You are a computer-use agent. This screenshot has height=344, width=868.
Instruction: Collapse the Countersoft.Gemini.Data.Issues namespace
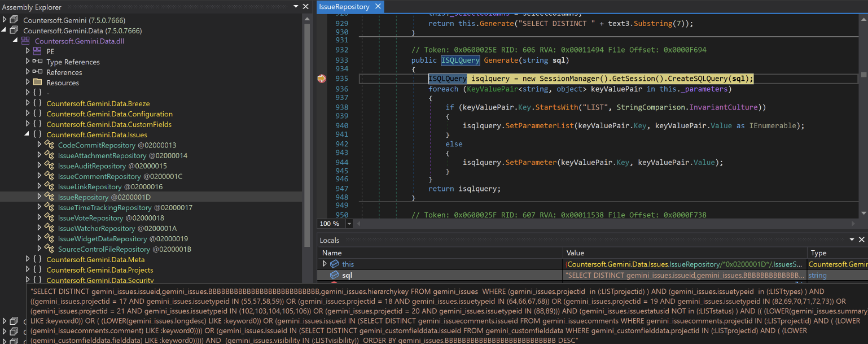click(27, 134)
